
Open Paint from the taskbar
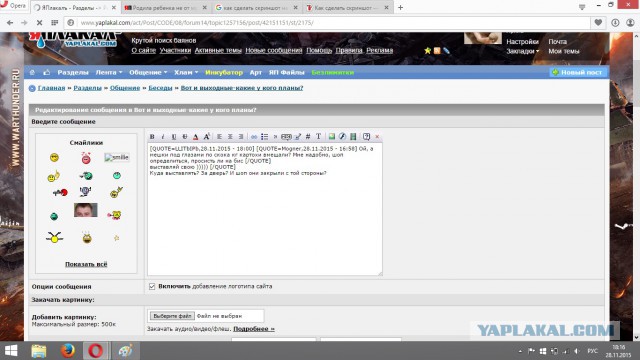[x=125, y=351]
